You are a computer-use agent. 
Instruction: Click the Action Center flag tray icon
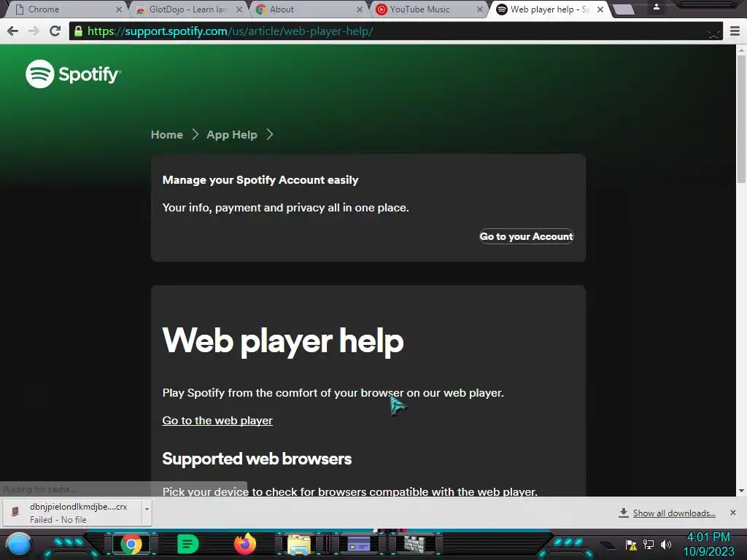(631, 545)
